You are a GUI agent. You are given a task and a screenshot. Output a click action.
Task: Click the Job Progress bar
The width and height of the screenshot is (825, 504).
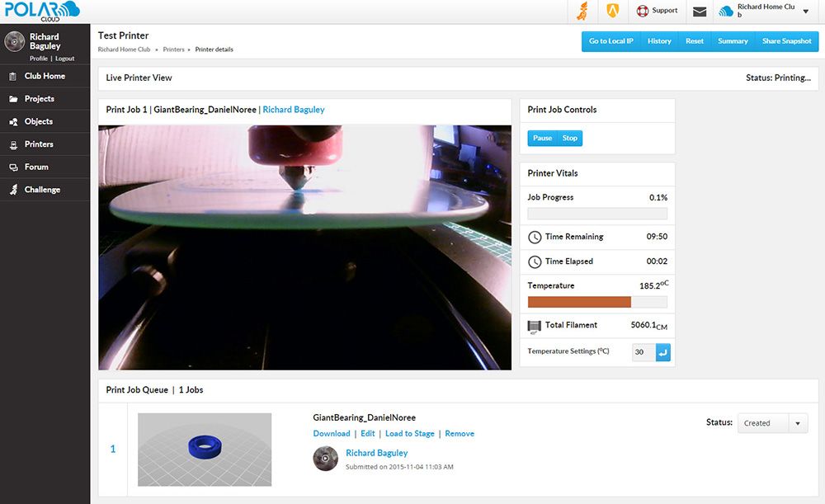597,214
